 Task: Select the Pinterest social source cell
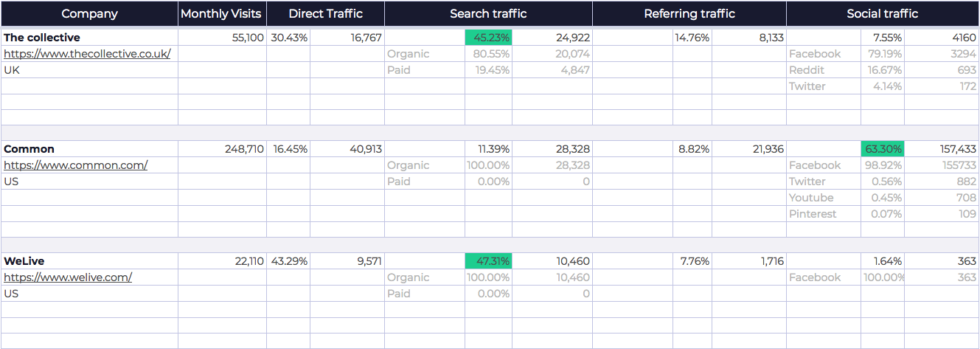click(824, 214)
